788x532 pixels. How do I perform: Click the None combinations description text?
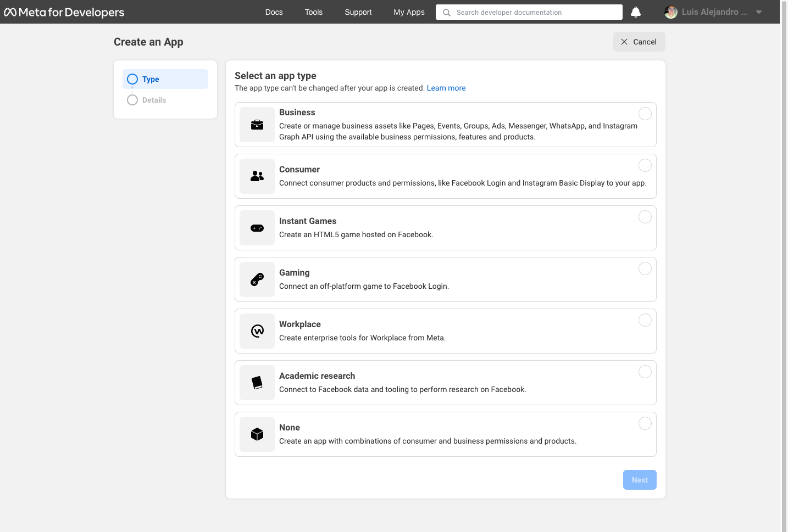click(428, 441)
